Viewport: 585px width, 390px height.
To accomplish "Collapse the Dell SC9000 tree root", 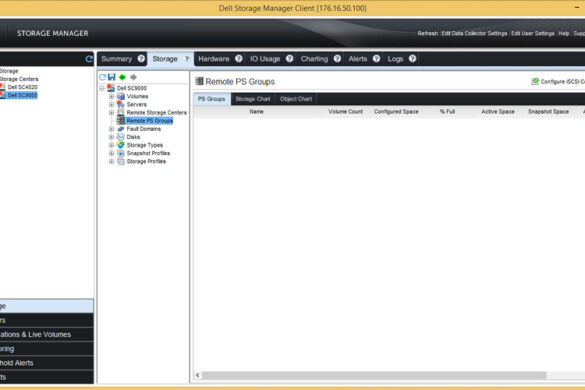I will (x=101, y=88).
